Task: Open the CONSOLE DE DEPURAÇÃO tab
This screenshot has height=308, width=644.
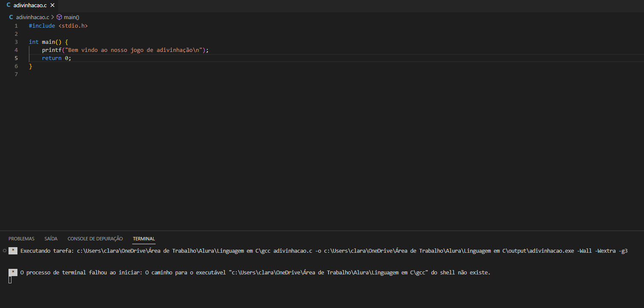Action: pyautogui.click(x=95, y=239)
